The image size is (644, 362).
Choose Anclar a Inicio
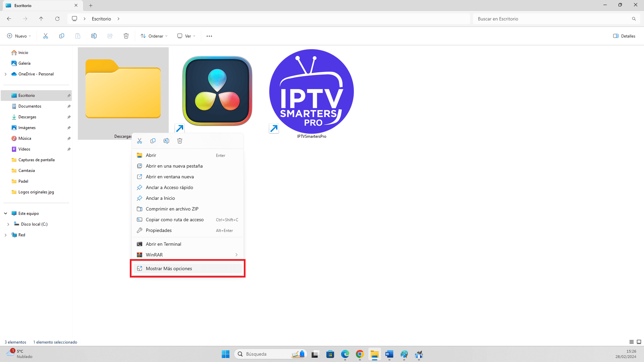click(187, 198)
